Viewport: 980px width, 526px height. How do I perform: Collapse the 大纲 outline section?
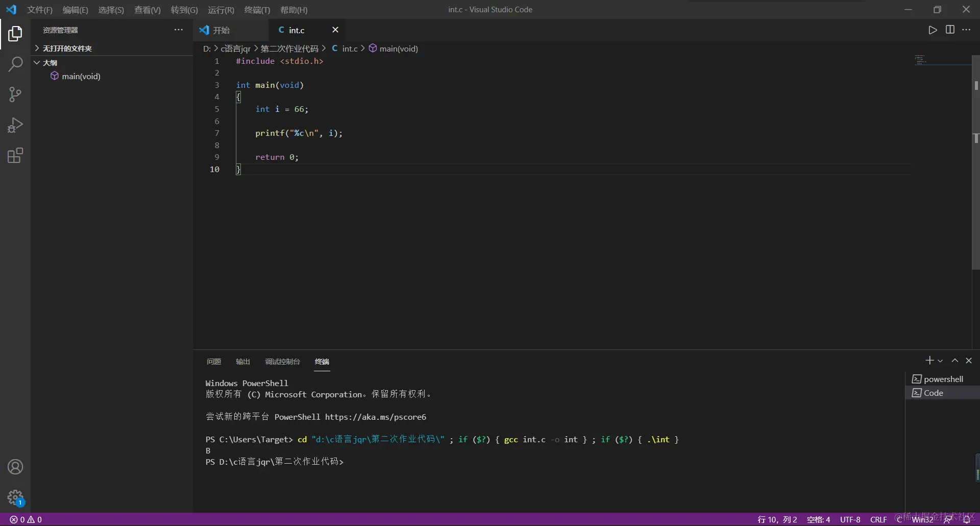[x=112, y=63]
